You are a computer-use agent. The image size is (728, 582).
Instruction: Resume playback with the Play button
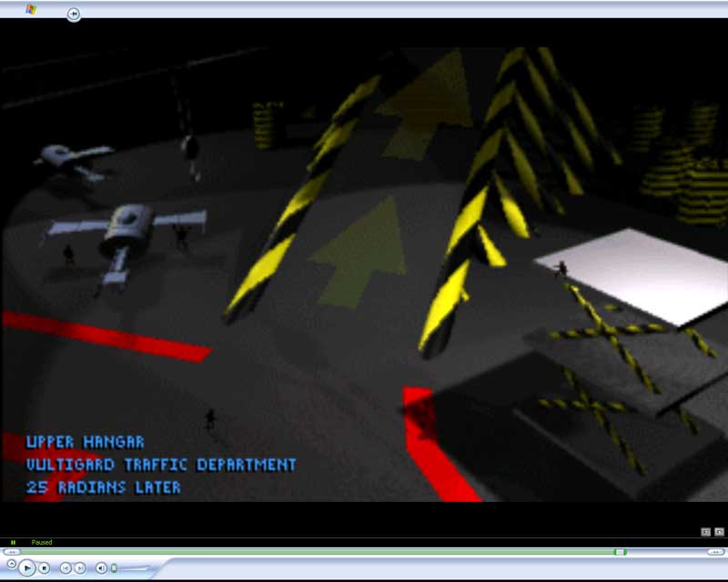[x=27, y=567]
